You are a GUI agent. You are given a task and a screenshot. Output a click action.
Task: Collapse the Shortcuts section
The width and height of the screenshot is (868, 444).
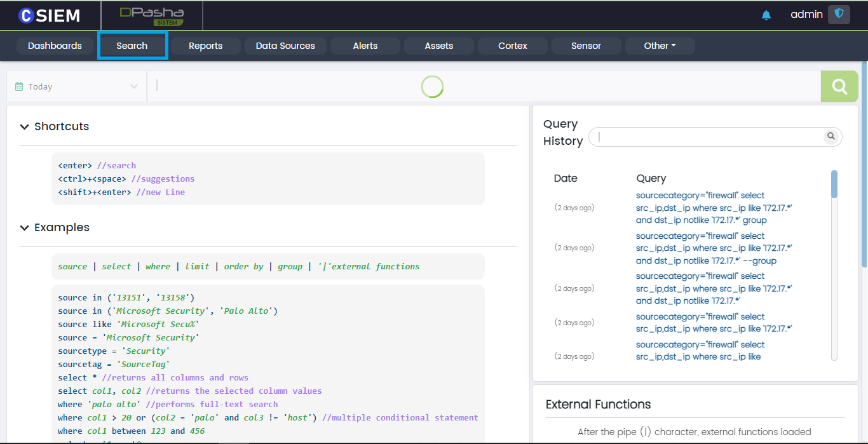[x=25, y=127]
